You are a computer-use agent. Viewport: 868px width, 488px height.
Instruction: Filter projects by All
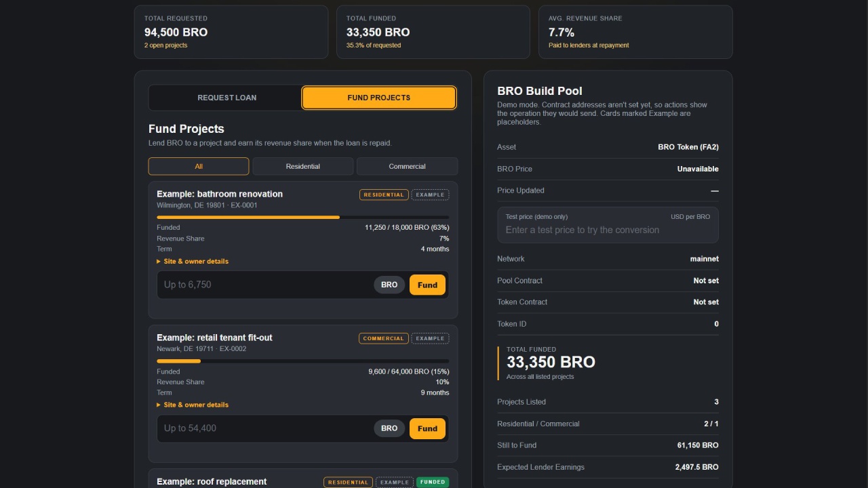point(199,166)
